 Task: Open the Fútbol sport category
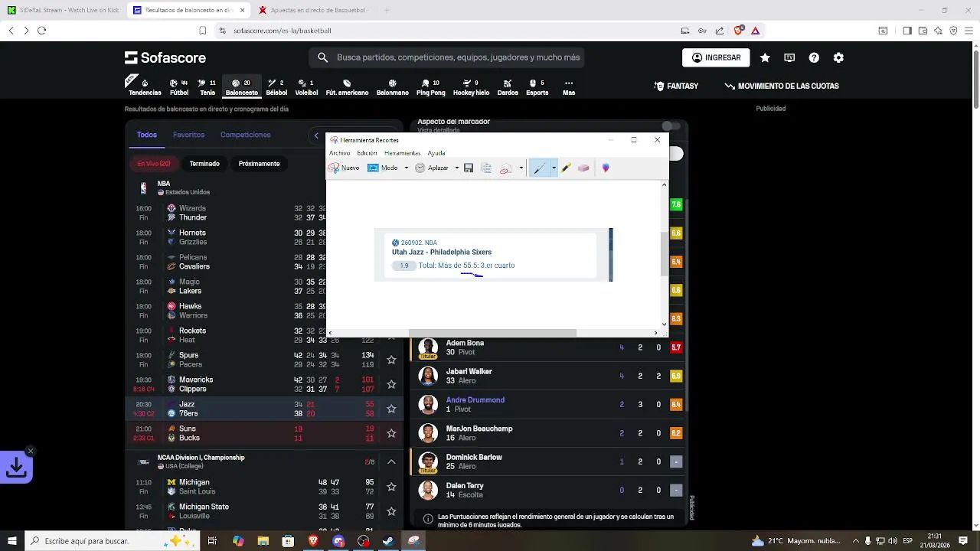click(179, 87)
